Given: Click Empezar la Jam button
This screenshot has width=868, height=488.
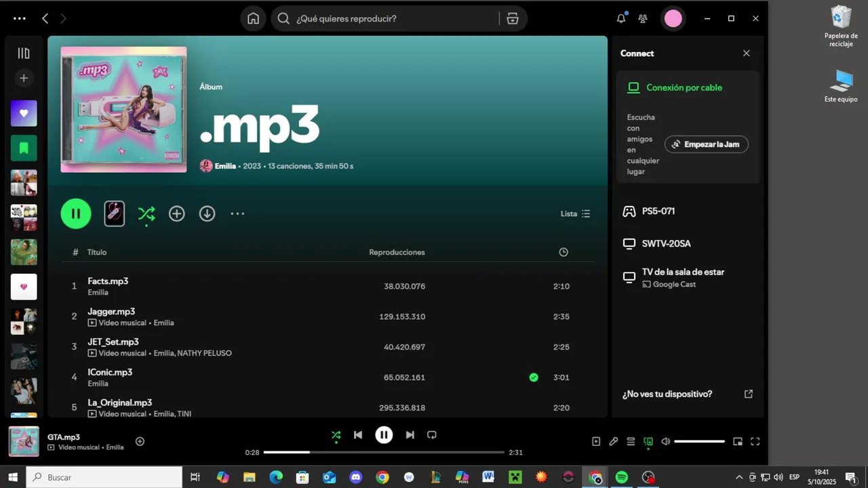Looking at the screenshot, I should coord(707,144).
